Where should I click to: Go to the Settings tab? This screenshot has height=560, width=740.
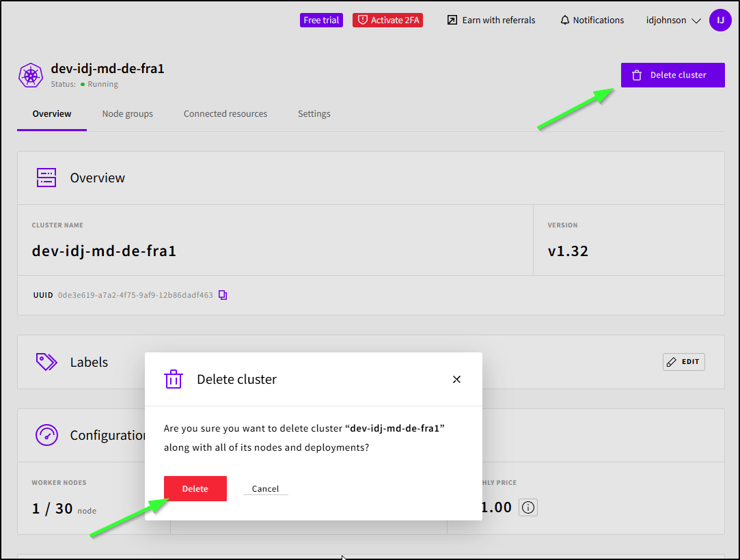(x=314, y=114)
